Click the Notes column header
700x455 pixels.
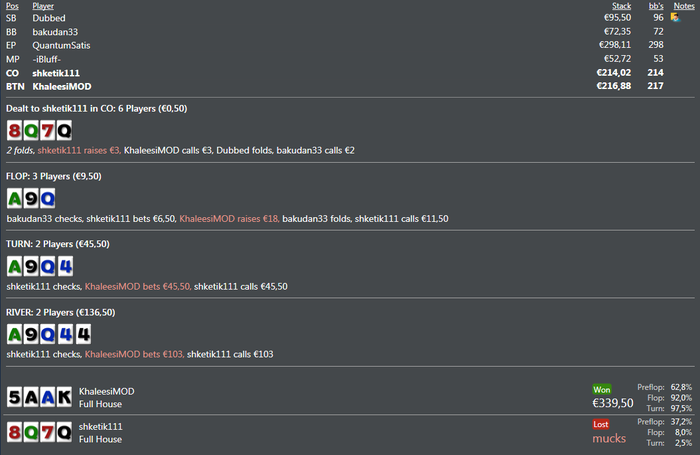pyautogui.click(x=684, y=6)
